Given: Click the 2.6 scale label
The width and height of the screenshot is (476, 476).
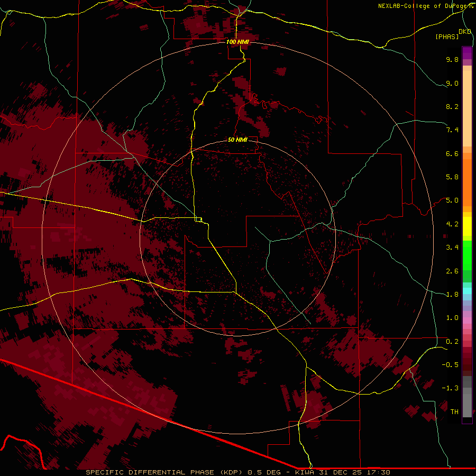Looking at the screenshot, I should pos(452,271).
